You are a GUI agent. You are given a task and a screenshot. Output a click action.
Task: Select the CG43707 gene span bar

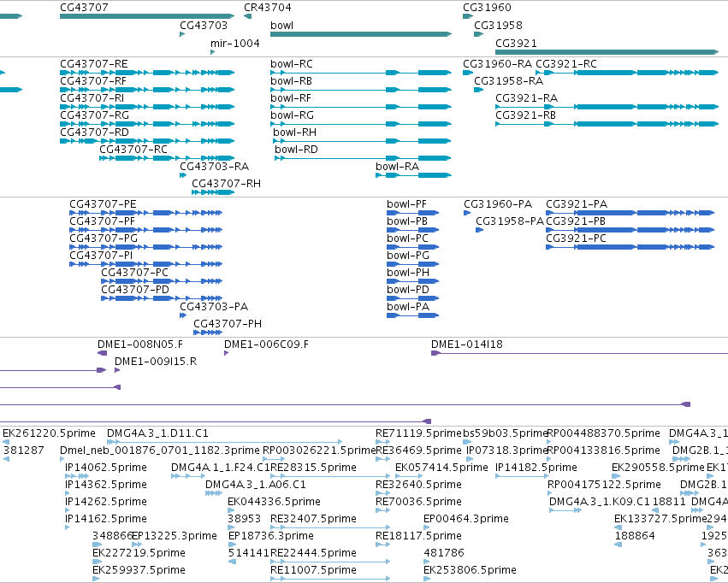(x=147, y=16)
